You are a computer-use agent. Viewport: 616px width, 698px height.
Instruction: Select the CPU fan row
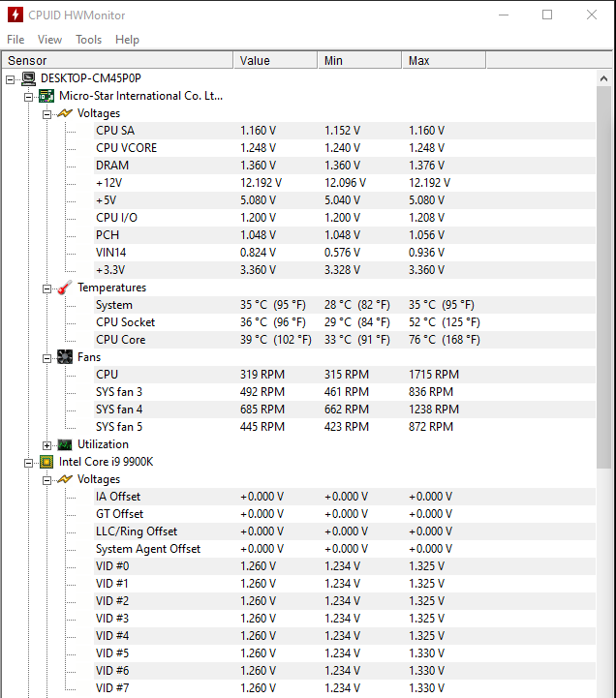click(x=344, y=375)
